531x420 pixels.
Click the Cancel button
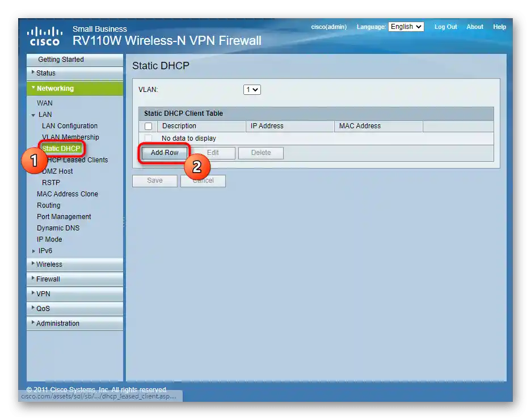click(203, 180)
